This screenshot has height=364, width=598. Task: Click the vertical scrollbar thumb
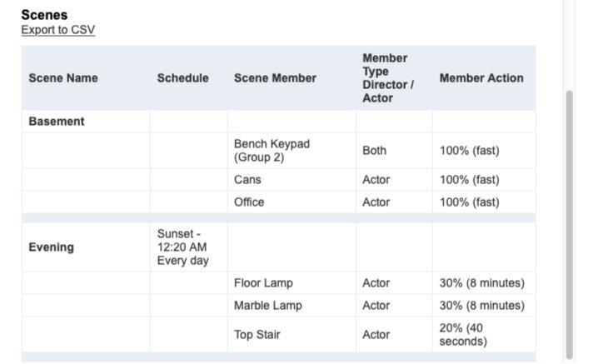pos(570,225)
